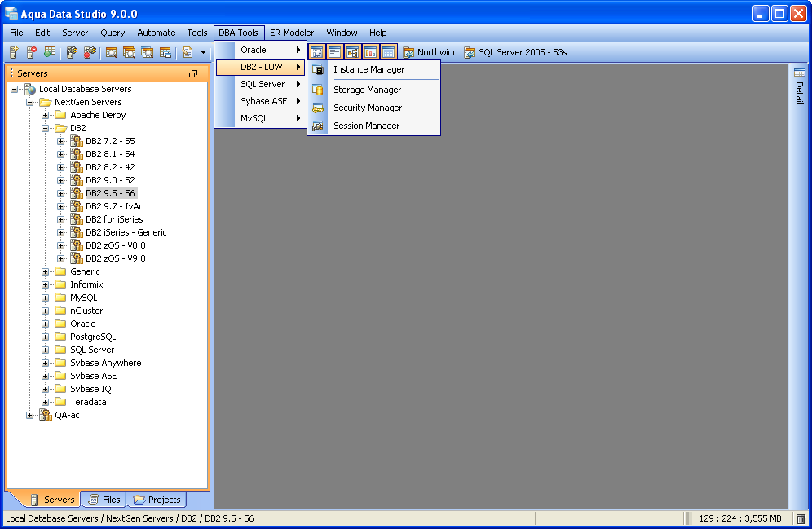Open the DBA Tools menu in the menu bar

pyautogui.click(x=238, y=33)
